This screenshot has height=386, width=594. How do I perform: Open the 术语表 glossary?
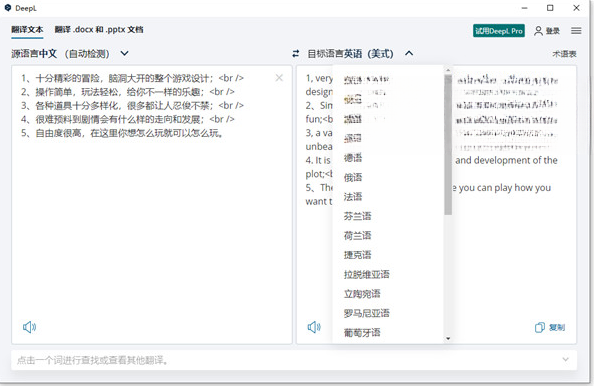click(564, 54)
